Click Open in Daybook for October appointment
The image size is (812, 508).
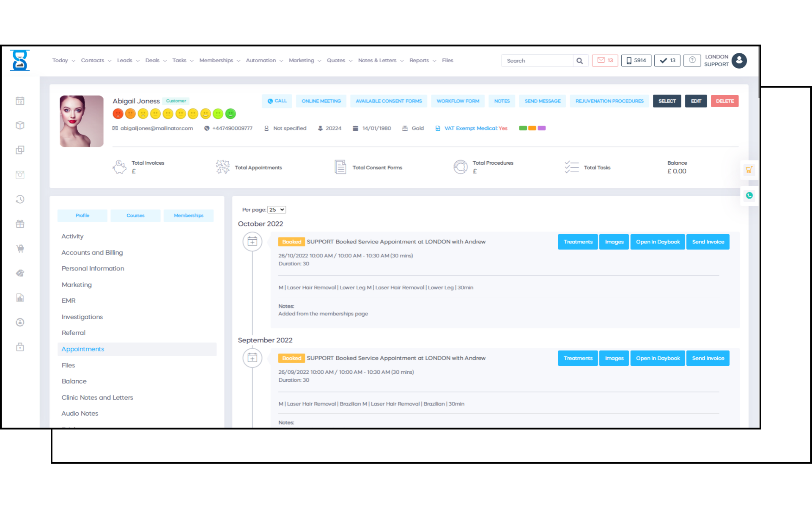tap(658, 242)
